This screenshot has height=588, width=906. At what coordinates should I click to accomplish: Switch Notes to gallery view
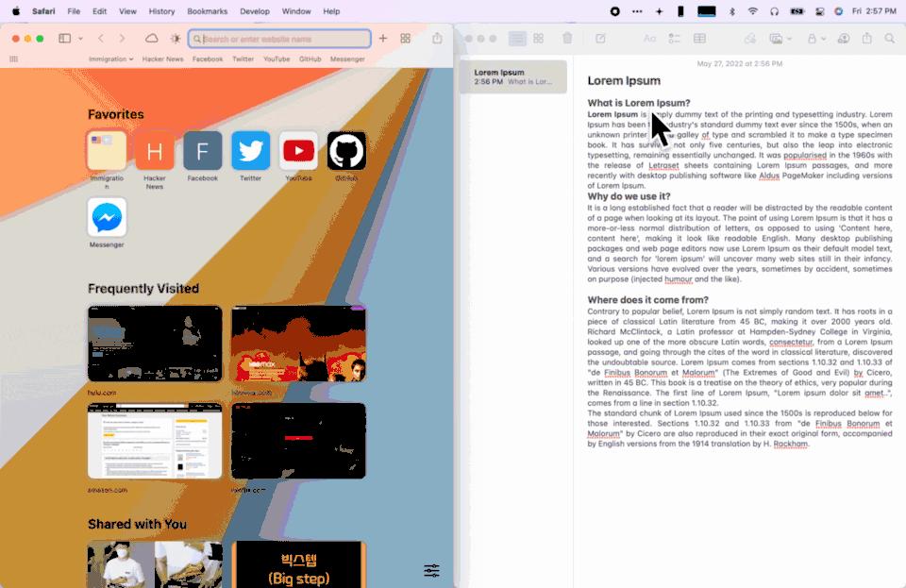pos(539,39)
